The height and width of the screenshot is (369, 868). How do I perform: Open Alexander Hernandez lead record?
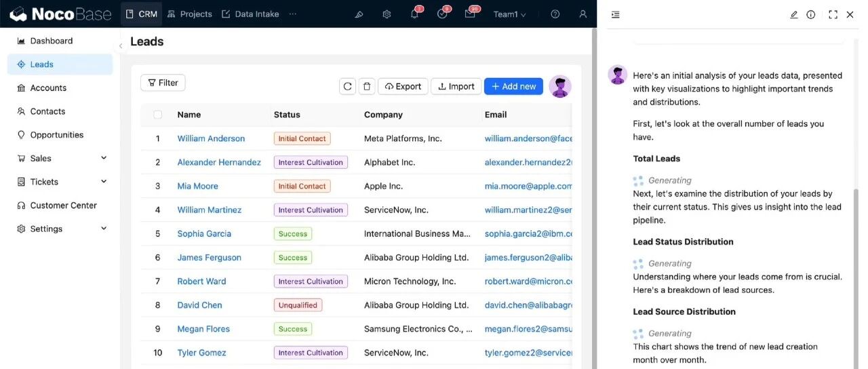[x=219, y=162]
